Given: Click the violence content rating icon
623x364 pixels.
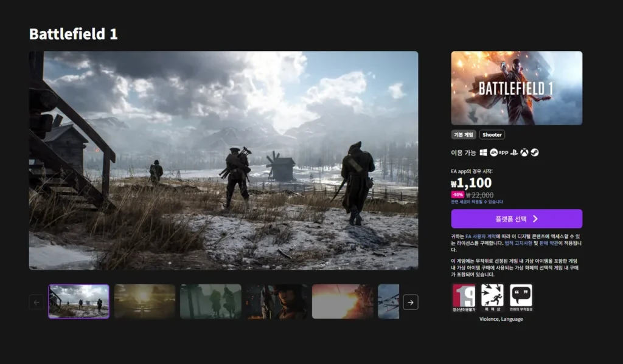Looking at the screenshot, I should 492,297.
